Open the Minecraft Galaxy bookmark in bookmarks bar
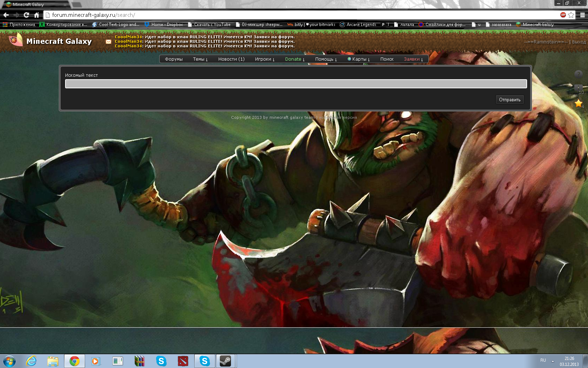This screenshot has height=368, width=588. point(534,25)
